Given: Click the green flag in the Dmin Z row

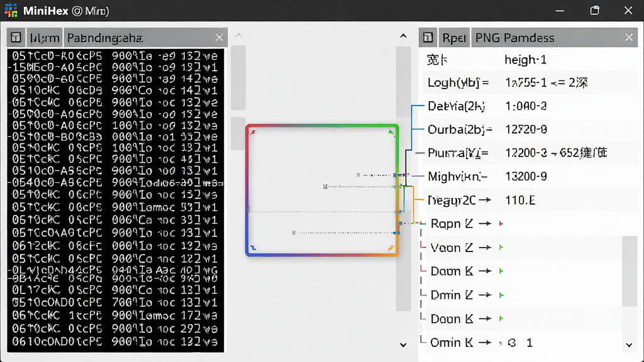Looking at the screenshot, I should [x=501, y=295].
